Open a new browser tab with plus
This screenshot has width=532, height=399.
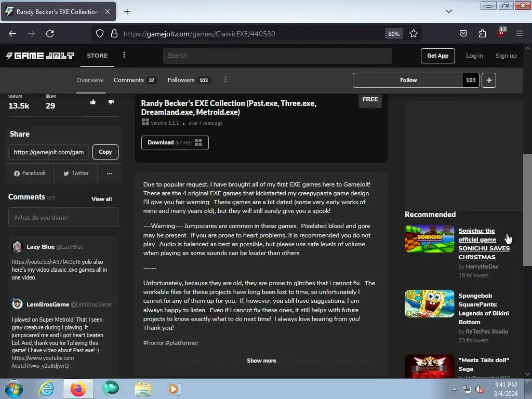tap(127, 12)
